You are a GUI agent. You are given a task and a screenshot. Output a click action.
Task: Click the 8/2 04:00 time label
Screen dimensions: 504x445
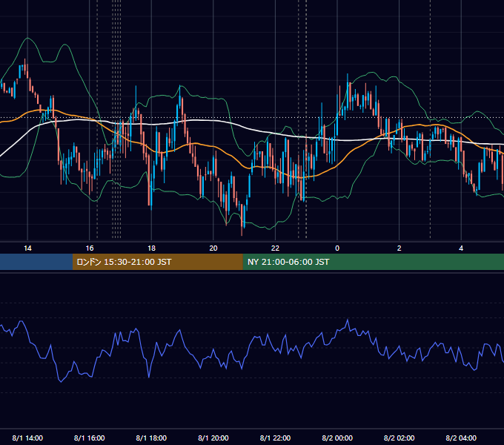click(x=461, y=438)
